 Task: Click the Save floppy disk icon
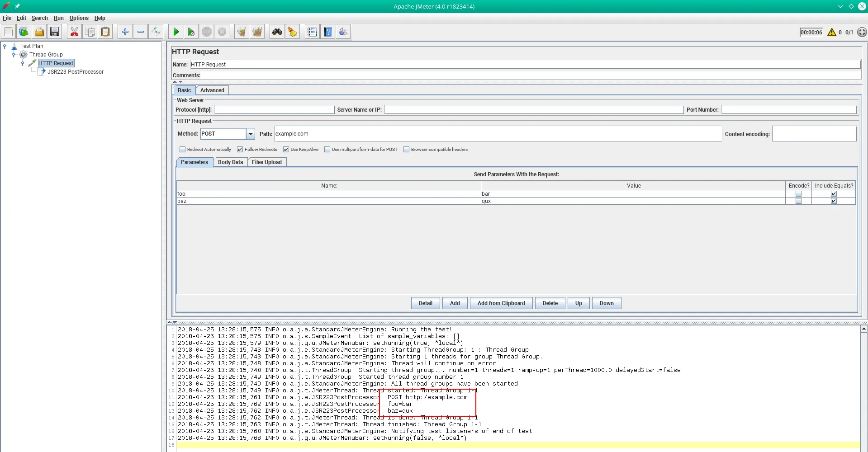point(55,32)
